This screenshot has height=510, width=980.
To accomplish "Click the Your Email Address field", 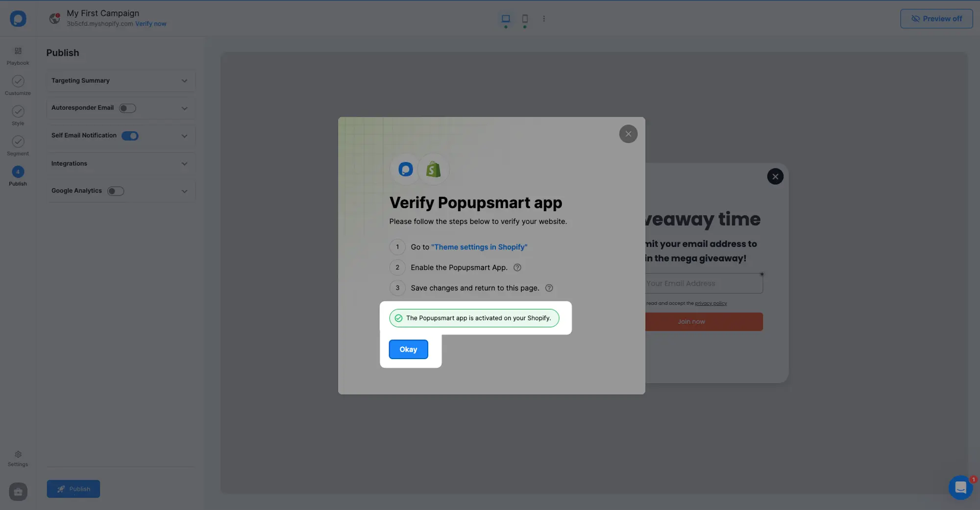I will coord(704,283).
